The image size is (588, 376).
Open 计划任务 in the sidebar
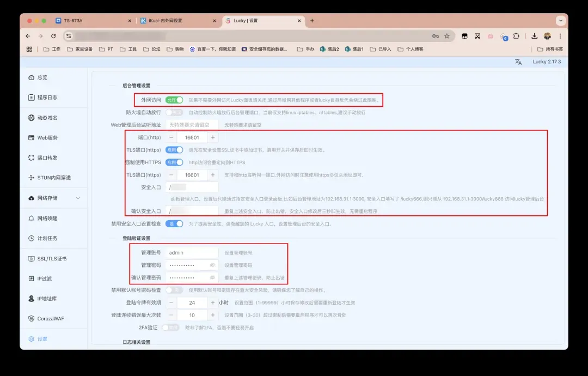pos(47,238)
